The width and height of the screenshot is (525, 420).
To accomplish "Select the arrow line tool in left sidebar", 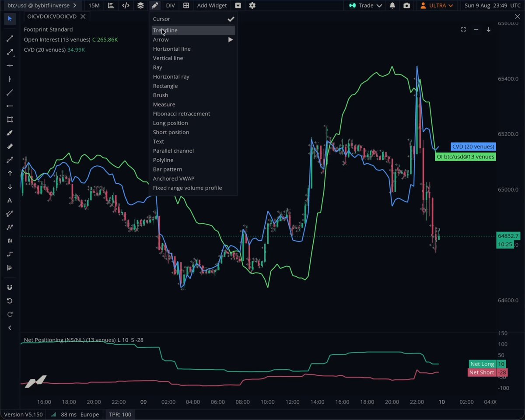I will [x=10, y=52].
